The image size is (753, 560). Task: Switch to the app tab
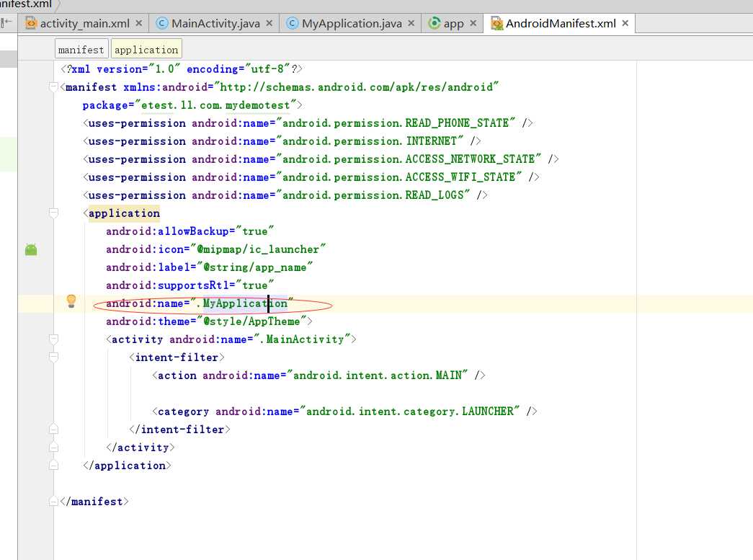coord(453,23)
